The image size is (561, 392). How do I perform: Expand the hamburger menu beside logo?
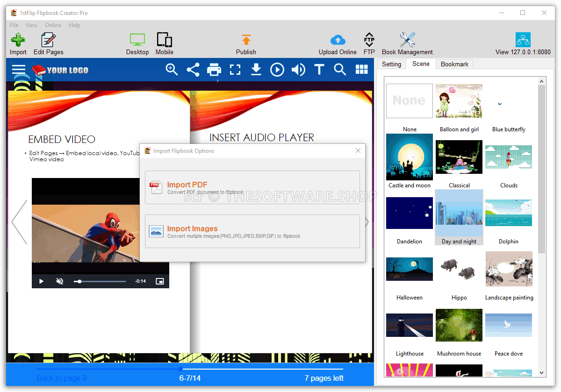(19, 70)
